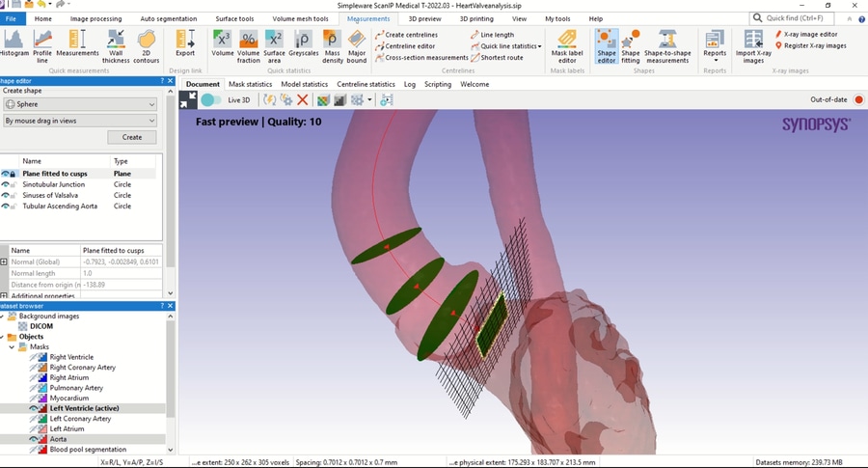
Task: Toggle visibility of Sinuses of Valsalva
Action: [5, 195]
